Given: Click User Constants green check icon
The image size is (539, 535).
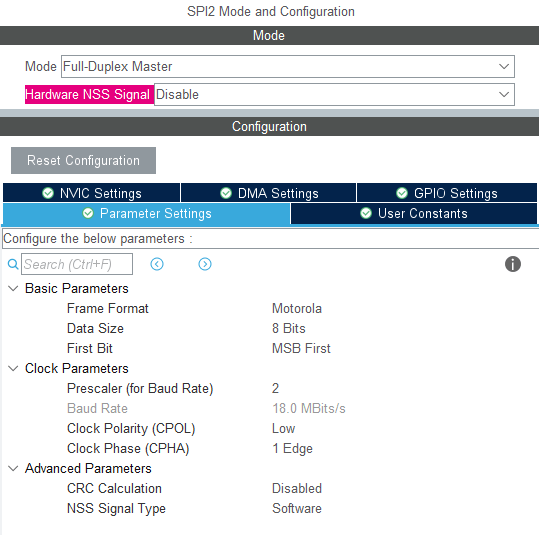Looking at the screenshot, I should (x=366, y=213).
